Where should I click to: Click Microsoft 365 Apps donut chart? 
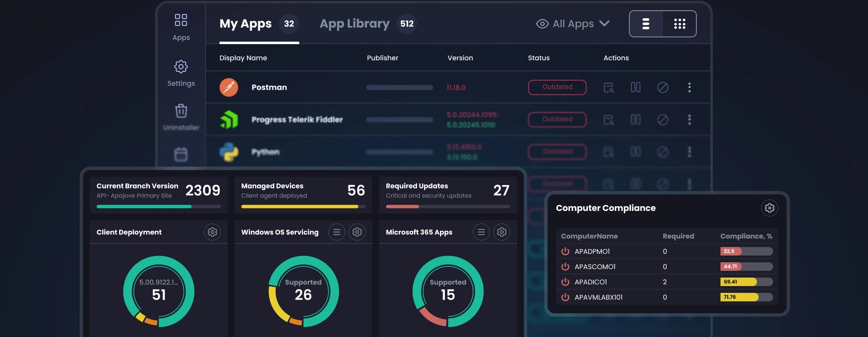pos(448,291)
